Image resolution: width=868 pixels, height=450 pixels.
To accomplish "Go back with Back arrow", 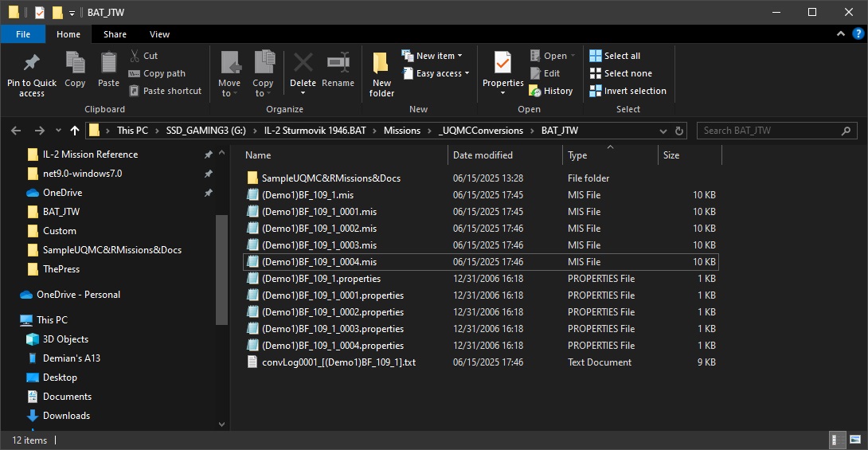I will pyautogui.click(x=16, y=131).
